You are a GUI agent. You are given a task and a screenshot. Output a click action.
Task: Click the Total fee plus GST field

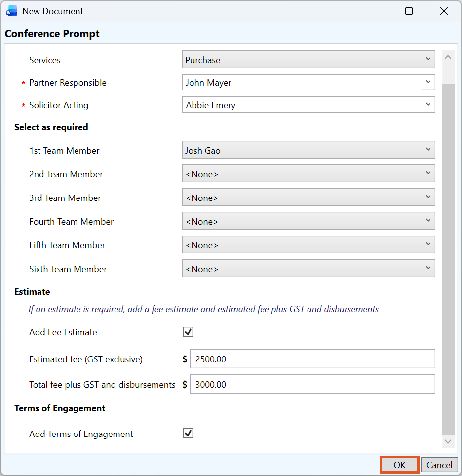point(312,384)
